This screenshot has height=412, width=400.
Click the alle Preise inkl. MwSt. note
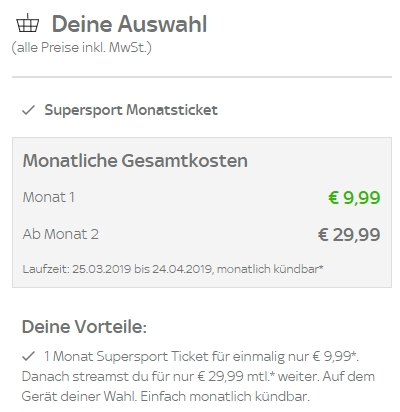pos(82,48)
